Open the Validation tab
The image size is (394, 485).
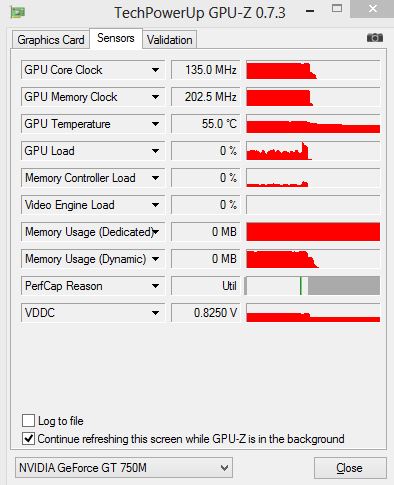pos(170,40)
